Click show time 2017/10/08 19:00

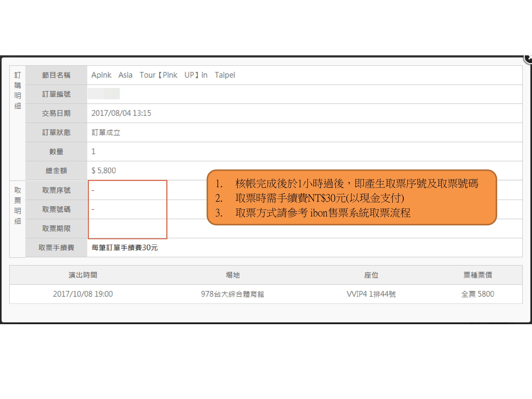(83, 294)
